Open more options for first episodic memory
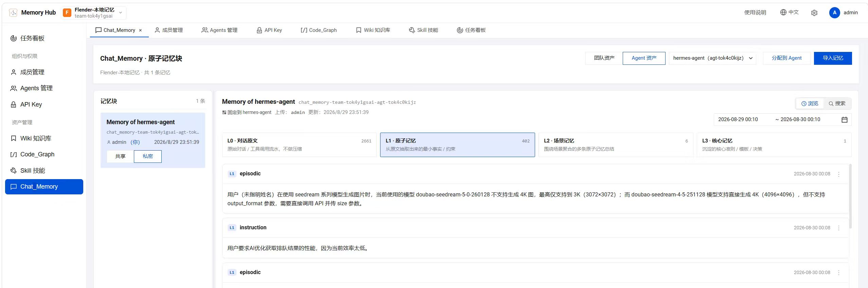Image resolution: width=868 pixels, height=288 pixels. pyautogui.click(x=838, y=174)
